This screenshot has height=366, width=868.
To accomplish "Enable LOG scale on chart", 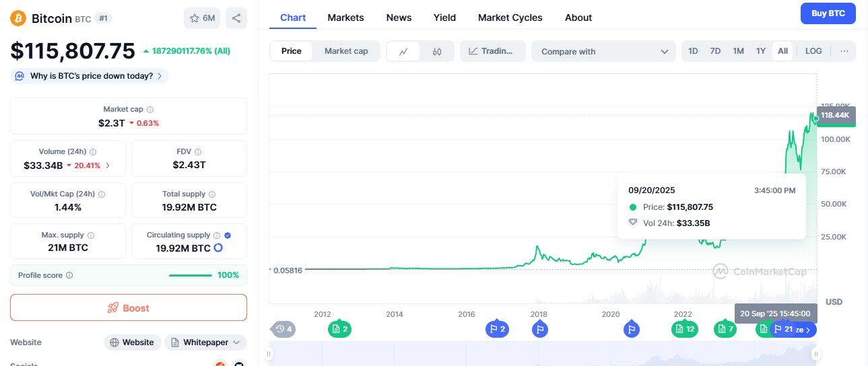I will point(813,51).
